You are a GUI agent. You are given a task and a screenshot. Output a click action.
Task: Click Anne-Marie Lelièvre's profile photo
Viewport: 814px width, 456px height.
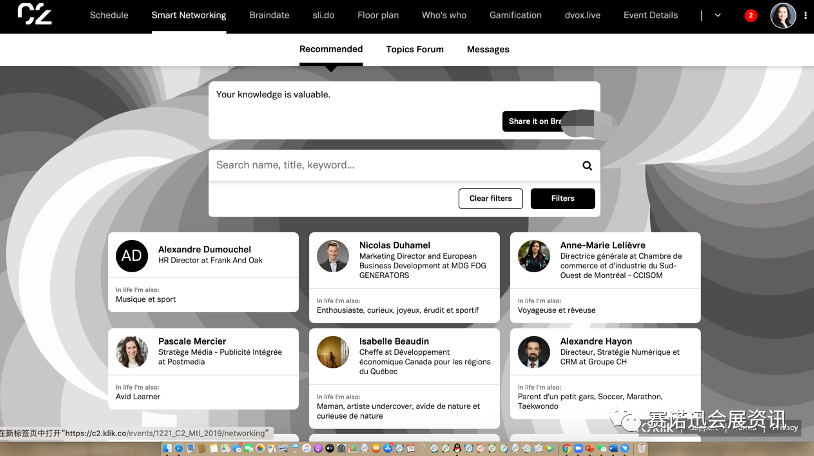click(x=534, y=256)
